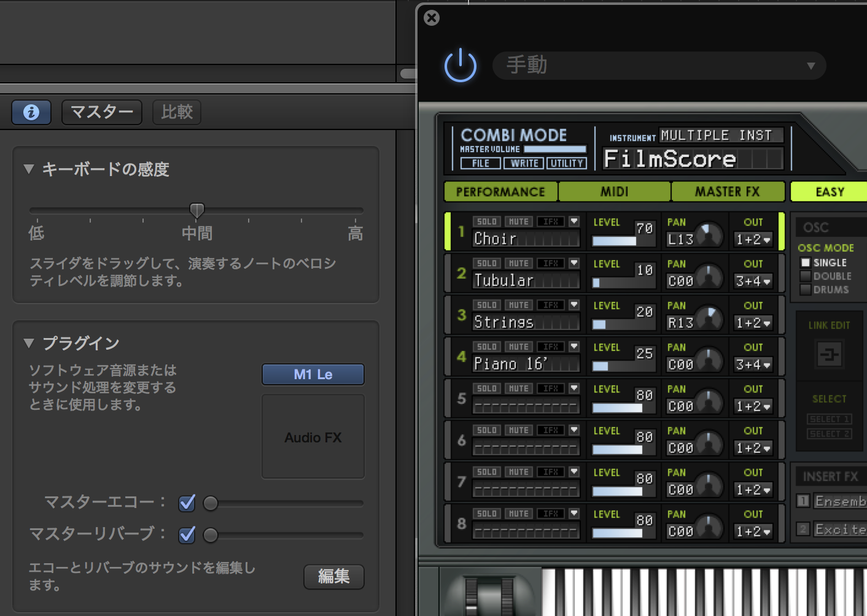Open the 手動 preset dropdown
867x616 pixels.
(659, 66)
